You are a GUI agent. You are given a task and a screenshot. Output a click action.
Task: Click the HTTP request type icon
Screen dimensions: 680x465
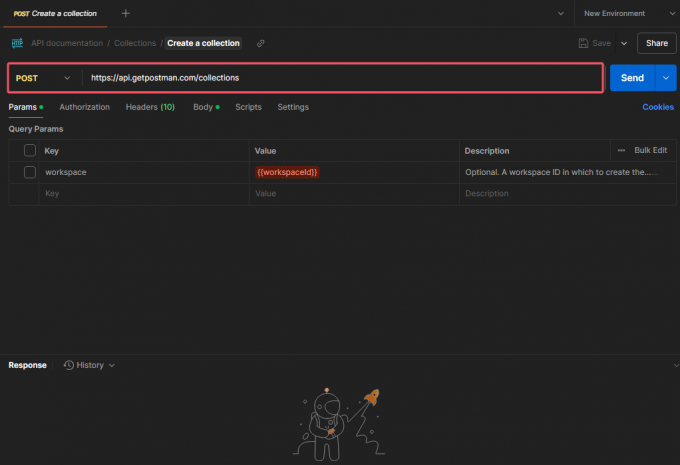[x=17, y=43]
